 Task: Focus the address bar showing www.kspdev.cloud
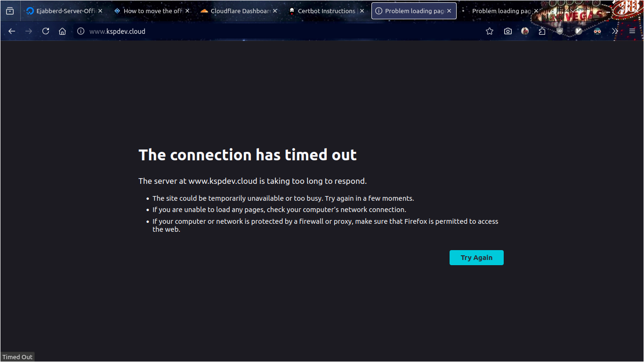pyautogui.click(x=278, y=31)
